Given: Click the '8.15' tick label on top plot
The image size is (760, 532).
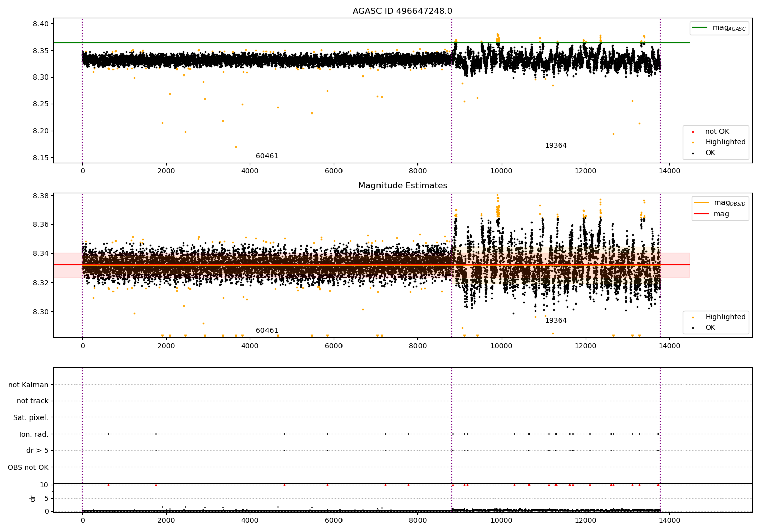Looking at the screenshot, I should tap(41, 158).
